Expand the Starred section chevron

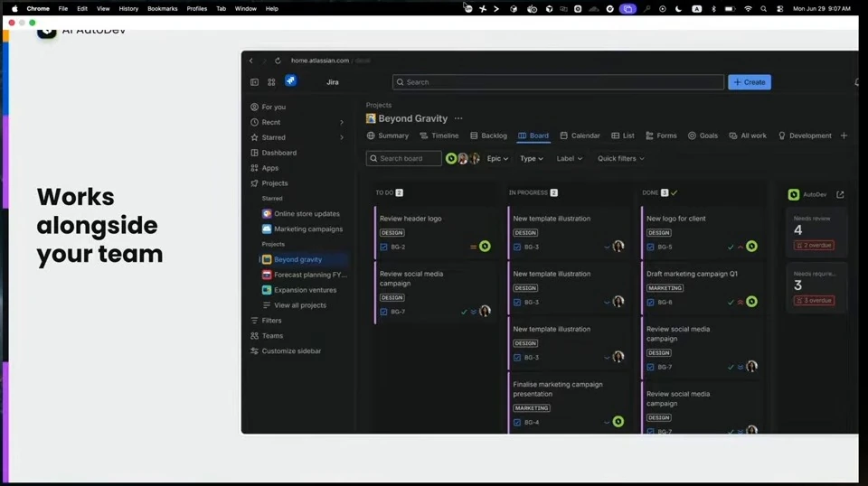pyautogui.click(x=342, y=137)
